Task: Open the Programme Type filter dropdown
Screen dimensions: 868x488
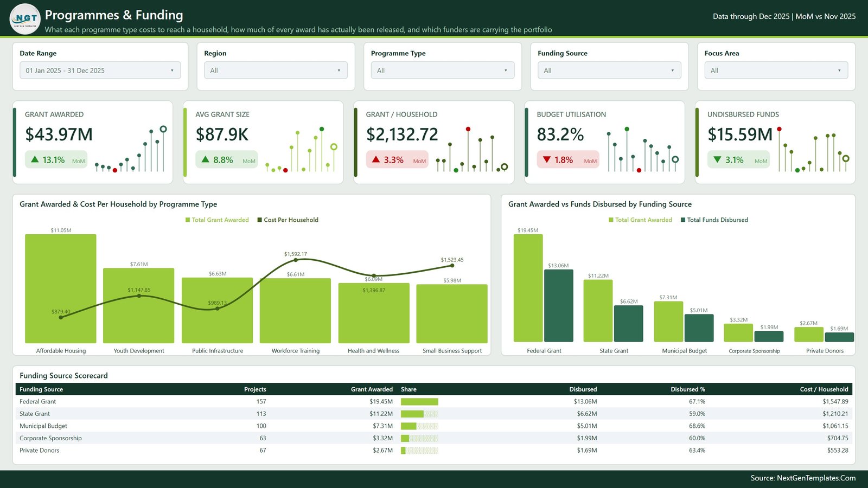Action: tap(443, 70)
